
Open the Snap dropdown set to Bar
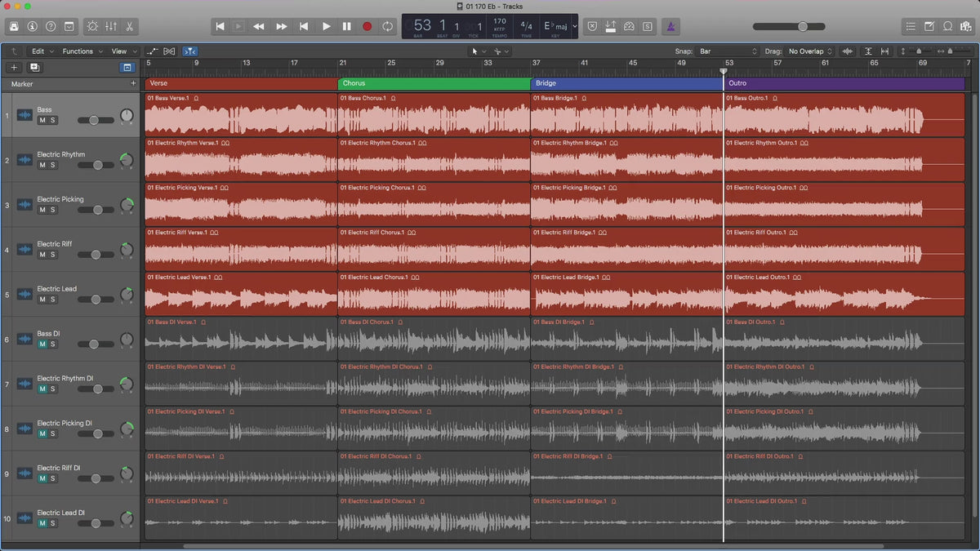[x=728, y=51]
